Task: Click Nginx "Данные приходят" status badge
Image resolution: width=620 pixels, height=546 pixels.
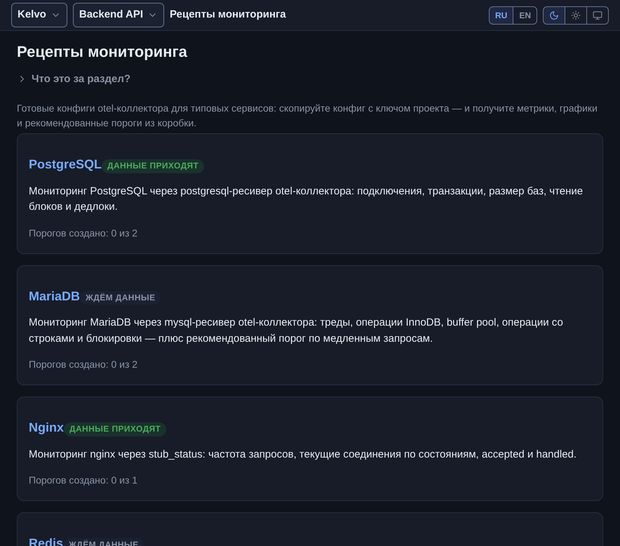Action: click(115, 429)
